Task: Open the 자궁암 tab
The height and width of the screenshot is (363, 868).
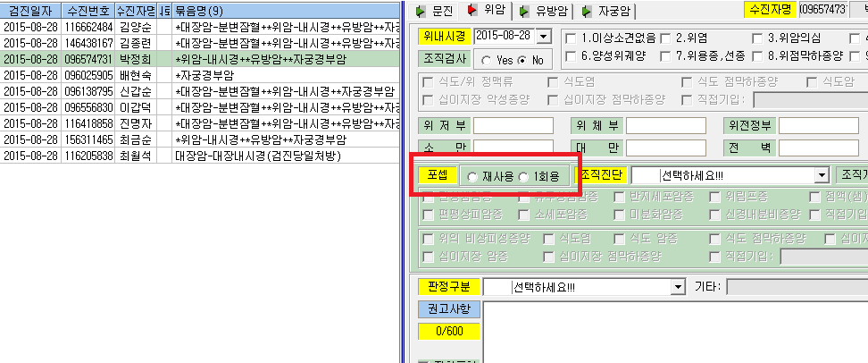Action: (604, 11)
